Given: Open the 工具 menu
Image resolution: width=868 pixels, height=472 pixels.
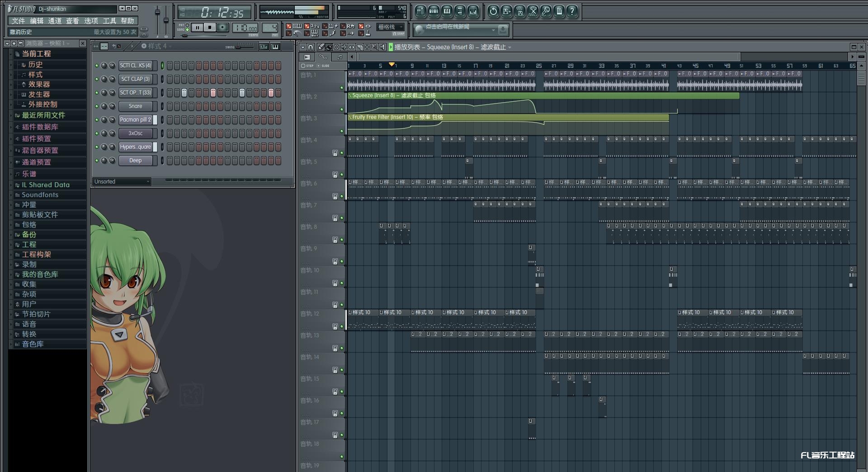Looking at the screenshot, I should tap(109, 21).
